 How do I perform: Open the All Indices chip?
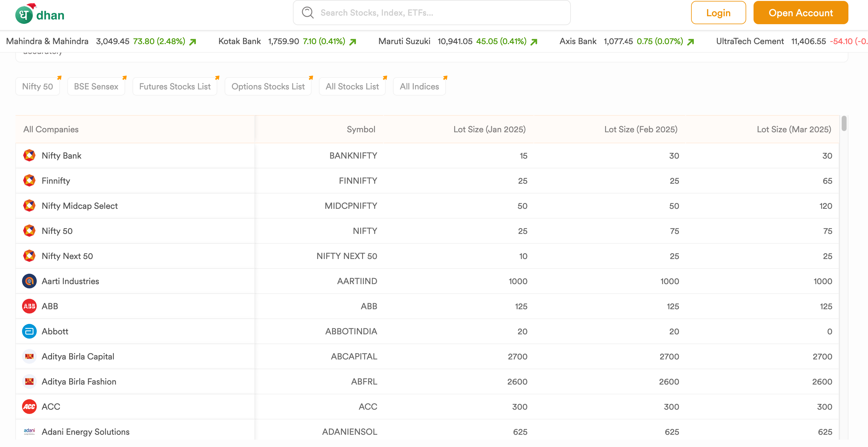[419, 86]
